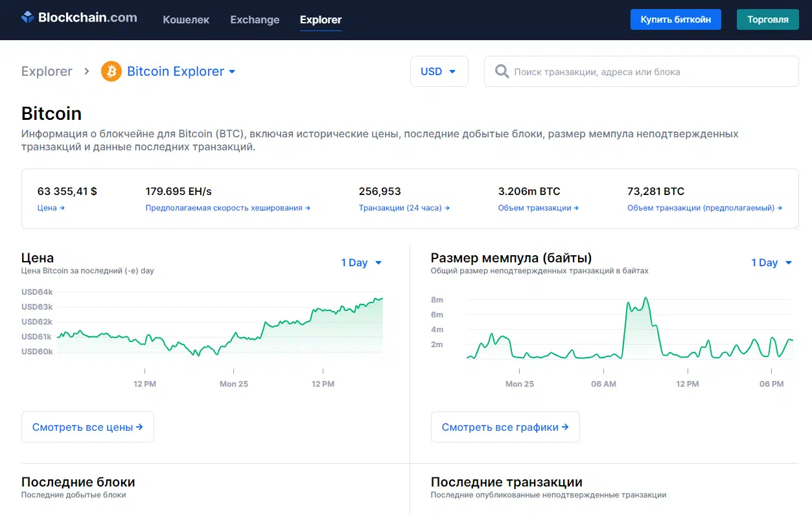Open the USD currency dropdown
This screenshot has width=812, height=515.
pyautogui.click(x=439, y=71)
